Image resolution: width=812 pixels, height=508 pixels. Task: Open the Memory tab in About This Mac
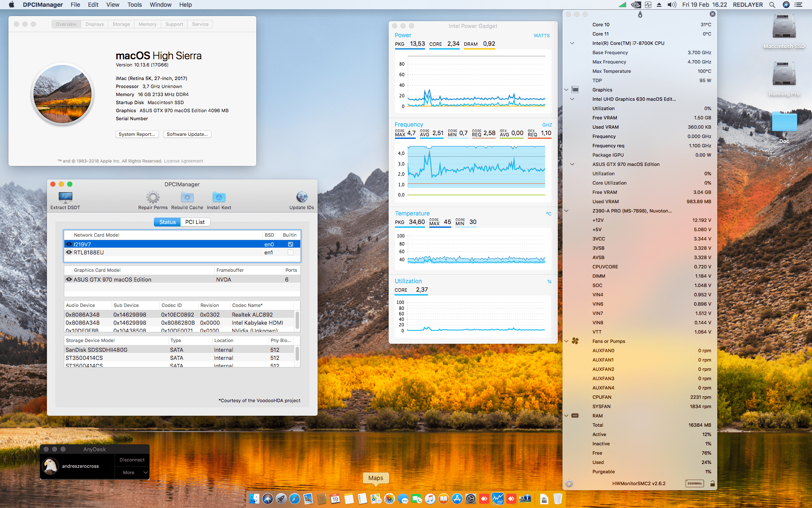[148, 24]
